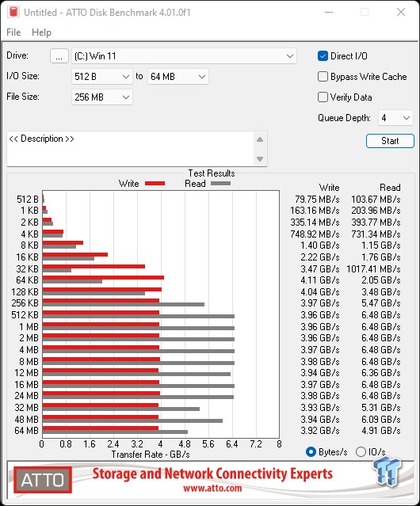
Task: Click the read value 203.96 MB/s
Action: (x=376, y=211)
